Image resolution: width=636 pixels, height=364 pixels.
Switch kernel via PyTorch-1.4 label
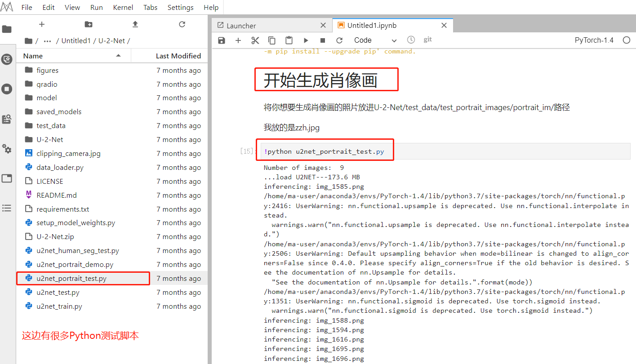[594, 40]
